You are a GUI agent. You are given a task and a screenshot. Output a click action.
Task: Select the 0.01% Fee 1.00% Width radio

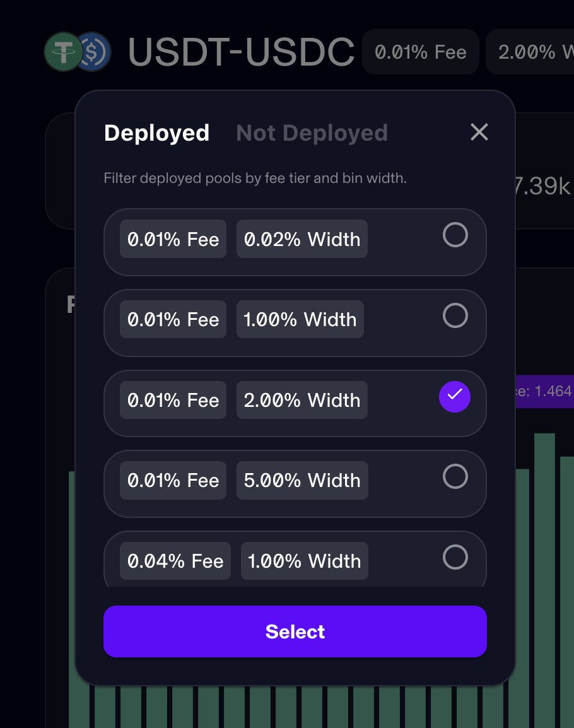click(455, 315)
